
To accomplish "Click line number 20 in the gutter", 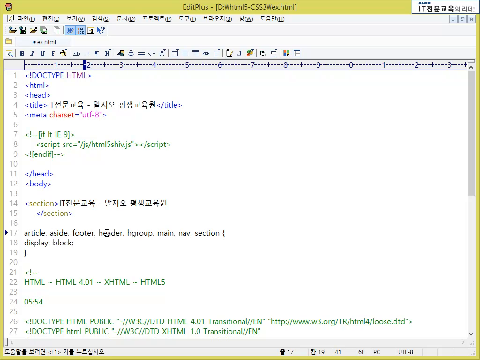I will tap(13, 262).
